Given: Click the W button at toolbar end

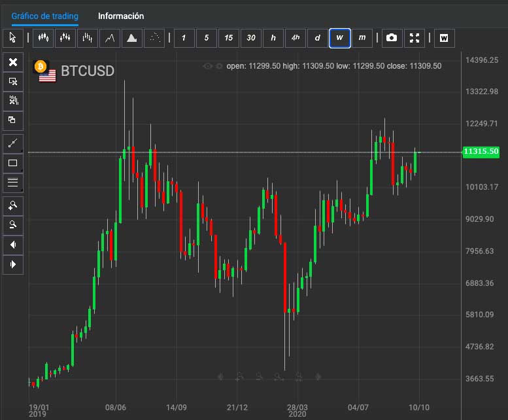Looking at the screenshot, I should tap(444, 38).
